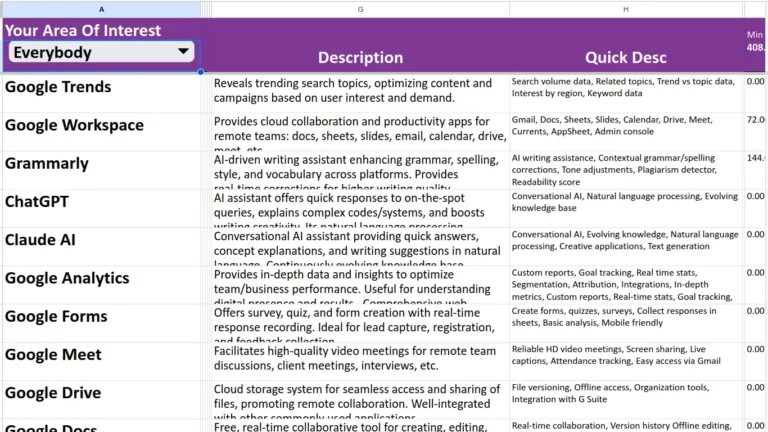The image size is (768, 432).
Task: Select the Google Meet cell
Action: click(101, 361)
